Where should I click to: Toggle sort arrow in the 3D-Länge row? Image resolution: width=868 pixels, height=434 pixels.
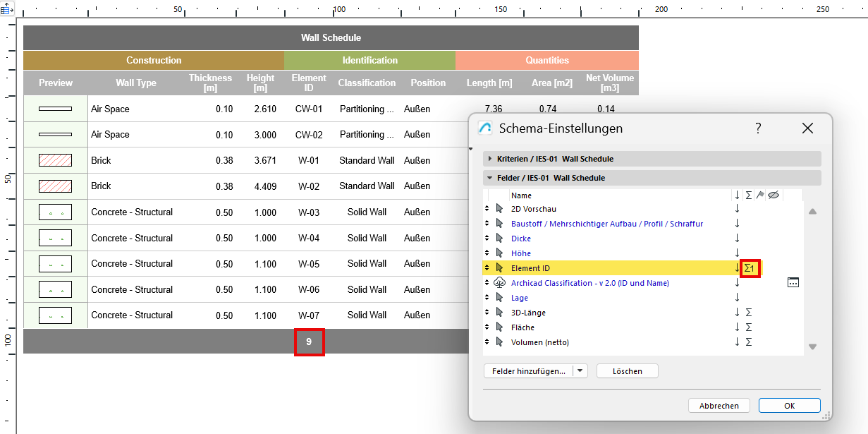pos(737,313)
